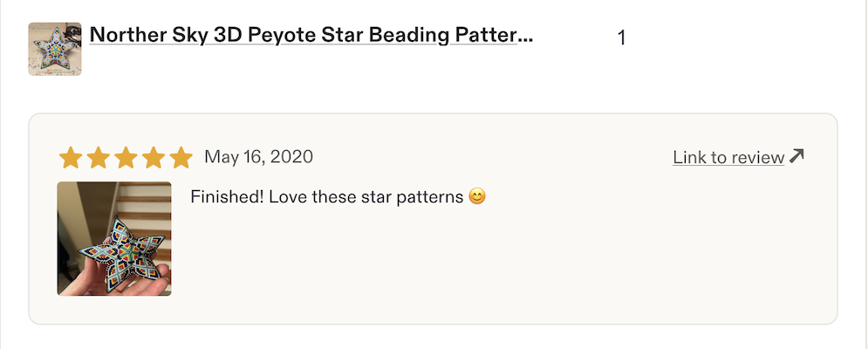
Task: Click the smiling face emoji in review
Action: pyautogui.click(x=476, y=196)
